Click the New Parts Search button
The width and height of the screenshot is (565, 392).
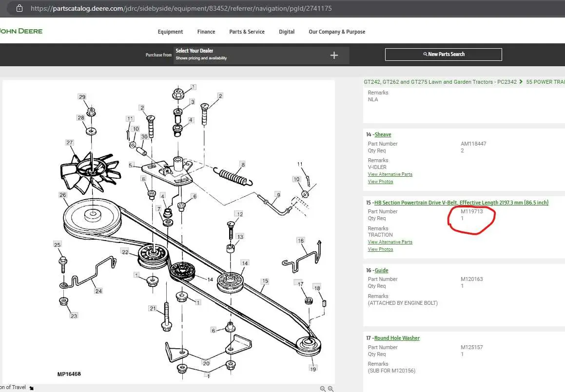pos(443,55)
